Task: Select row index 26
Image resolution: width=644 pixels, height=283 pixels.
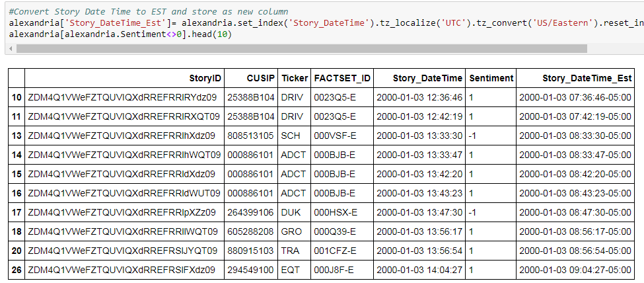Action: 17,270
